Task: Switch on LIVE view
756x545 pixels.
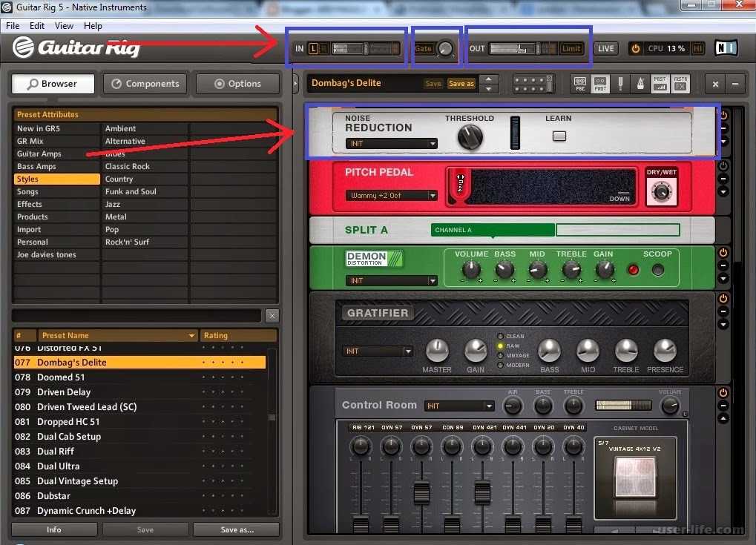Action: coord(605,48)
